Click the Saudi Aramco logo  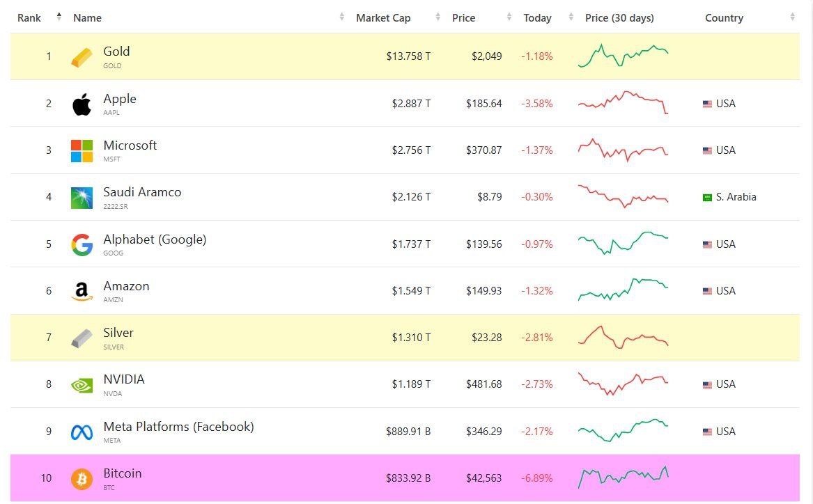coord(82,198)
